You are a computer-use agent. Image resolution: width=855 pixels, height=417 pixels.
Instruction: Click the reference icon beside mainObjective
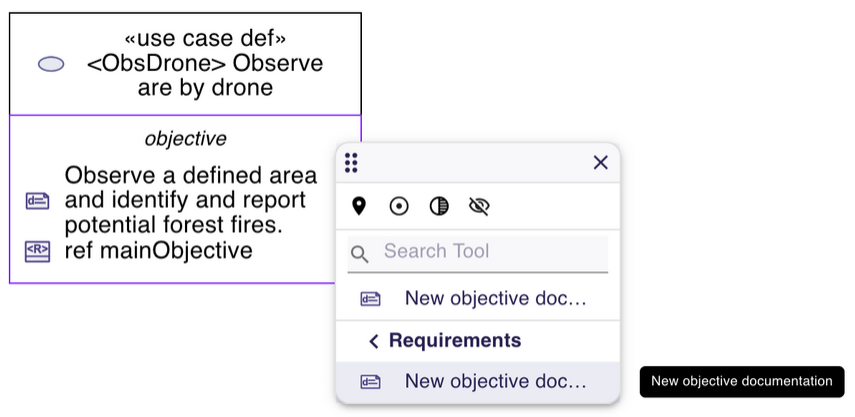click(x=37, y=251)
